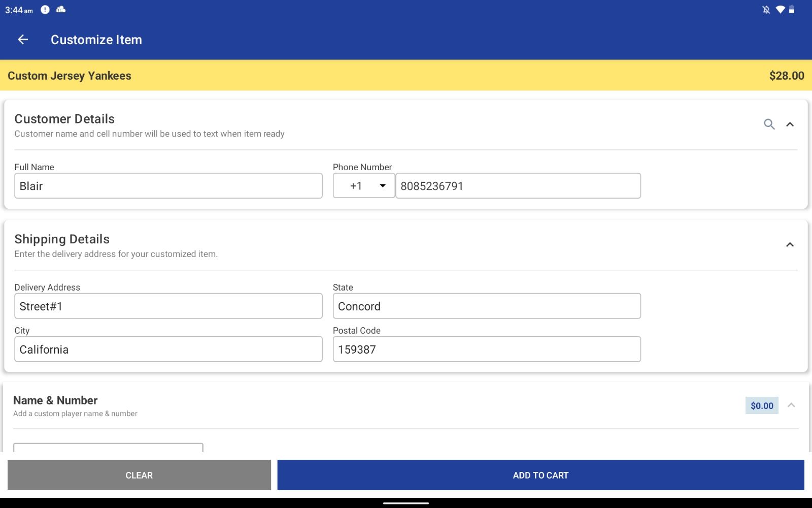Image resolution: width=812 pixels, height=508 pixels.
Task: Tap the notification alert status icon
Action: coord(45,10)
